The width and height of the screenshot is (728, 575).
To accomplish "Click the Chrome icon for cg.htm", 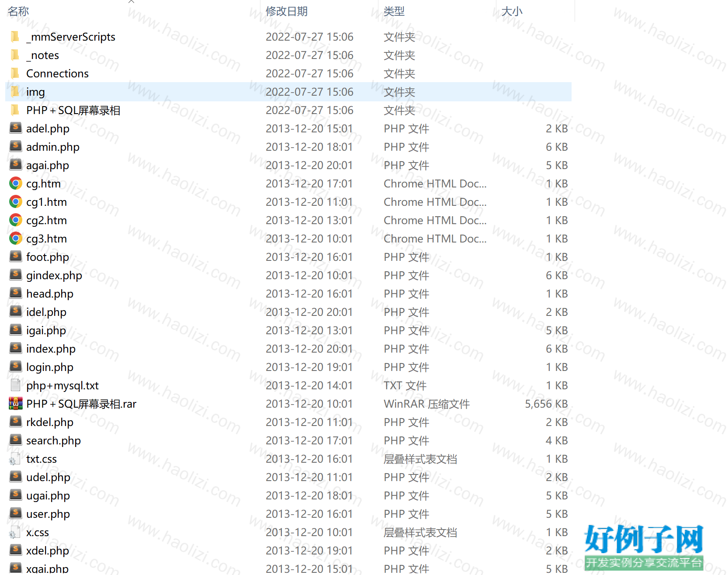I will (16, 183).
